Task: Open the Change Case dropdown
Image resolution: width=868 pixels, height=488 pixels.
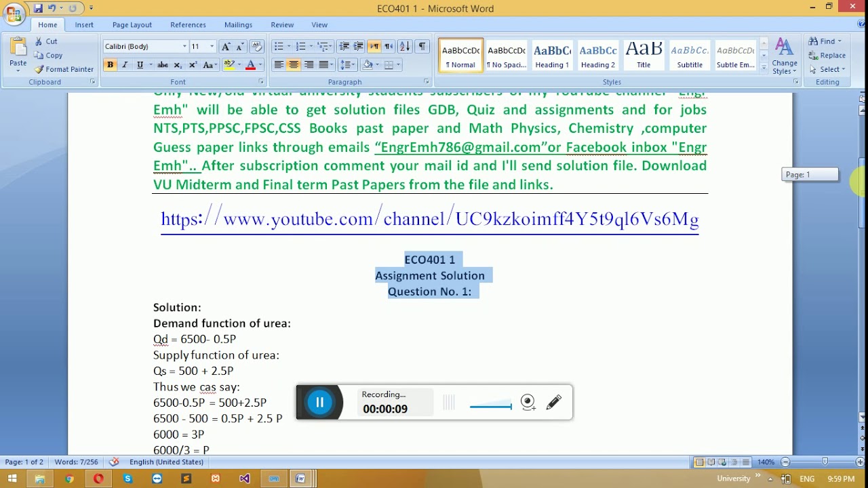Action: click(x=210, y=65)
